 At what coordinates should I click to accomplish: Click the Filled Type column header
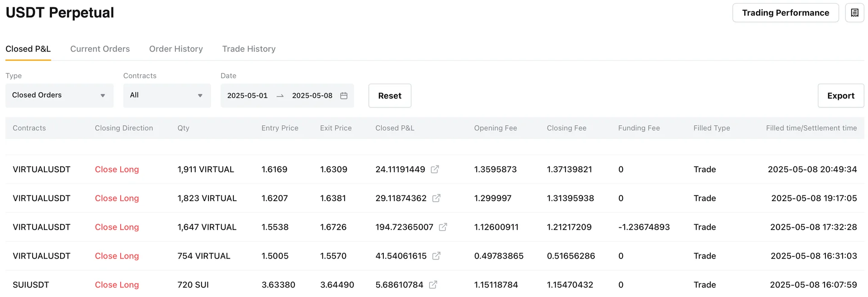point(712,128)
